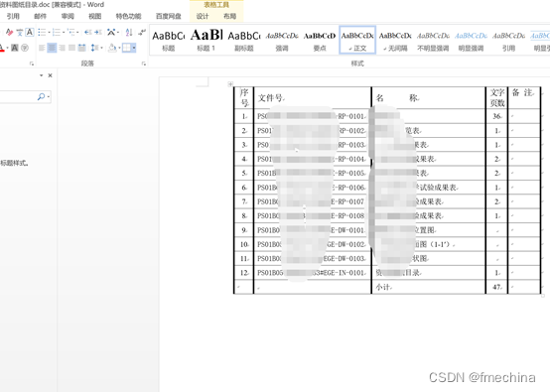Click the 36 page count cell
The width and height of the screenshot is (550, 392).
[x=496, y=116]
